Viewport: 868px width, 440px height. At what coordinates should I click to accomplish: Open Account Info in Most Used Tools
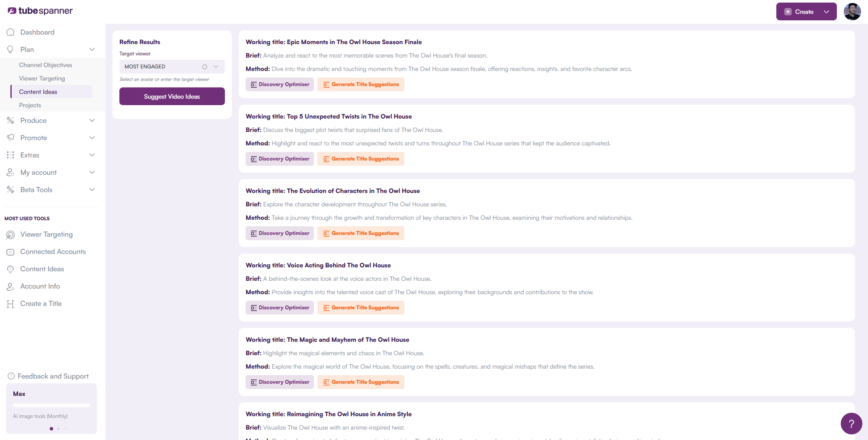[40, 286]
